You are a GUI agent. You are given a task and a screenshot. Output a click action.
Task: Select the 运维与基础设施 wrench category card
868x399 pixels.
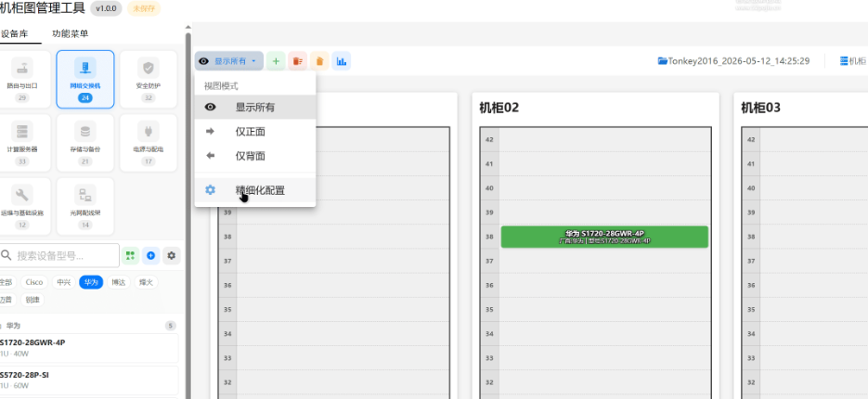coord(22,206)
